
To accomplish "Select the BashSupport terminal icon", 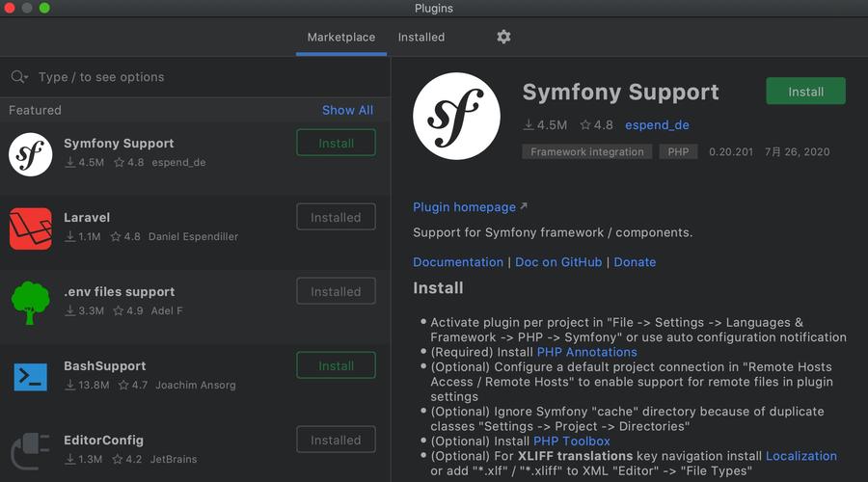I will [x=31, y=377].
